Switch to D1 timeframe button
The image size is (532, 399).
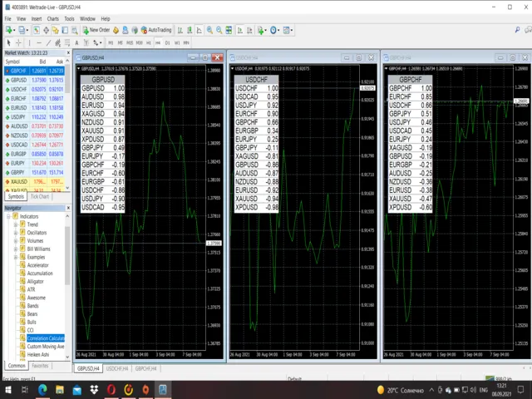pos(168,42)
